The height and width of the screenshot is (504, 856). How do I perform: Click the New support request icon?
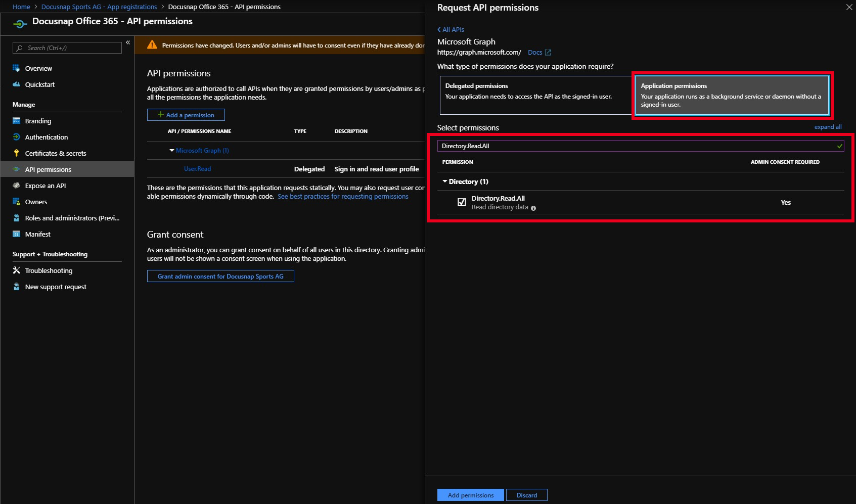click(x=16, y=287)
